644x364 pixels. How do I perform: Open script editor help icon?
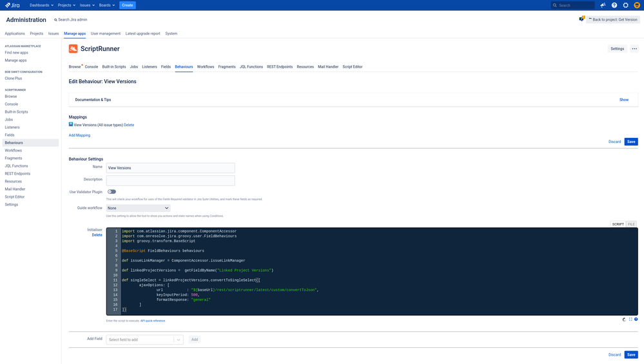point(636,320)
